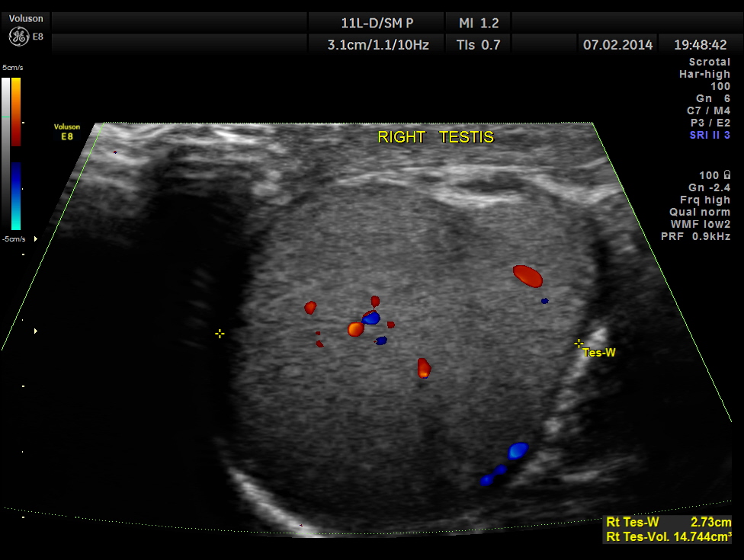The width and height of the screenshot is (744, 560).
Task: Click the small yellow Voluson E8 watermark
Action: click(67, 131)
